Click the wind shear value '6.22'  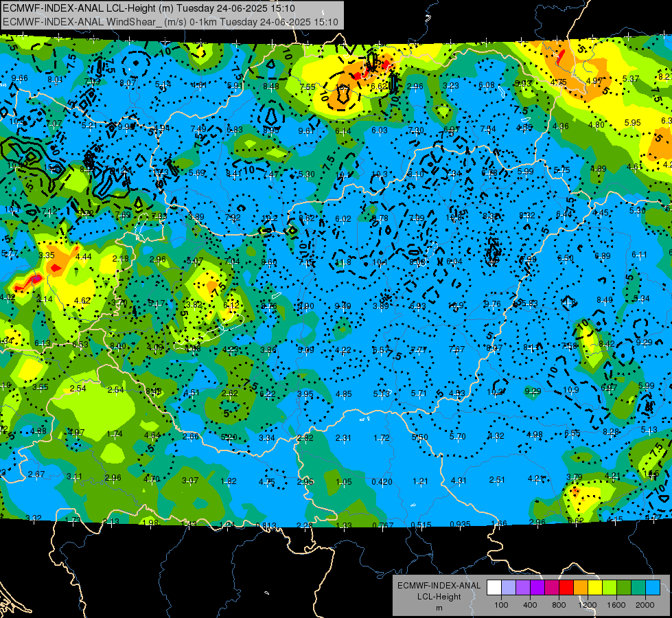click(268, 393)
